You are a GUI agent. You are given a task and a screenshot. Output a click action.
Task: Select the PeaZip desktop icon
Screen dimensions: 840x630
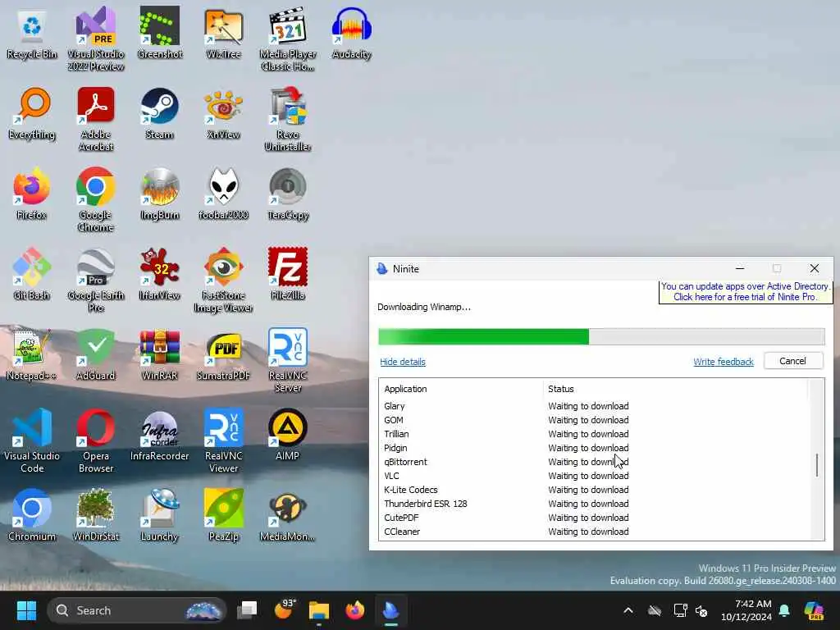(x=223, y=516)
